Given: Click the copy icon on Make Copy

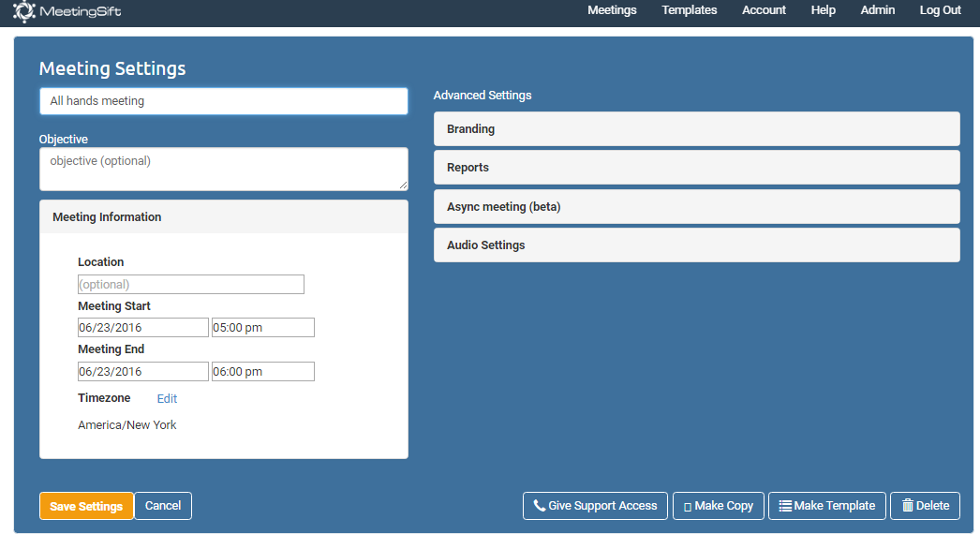Looking at the screenshot, I should coord(687,507).
